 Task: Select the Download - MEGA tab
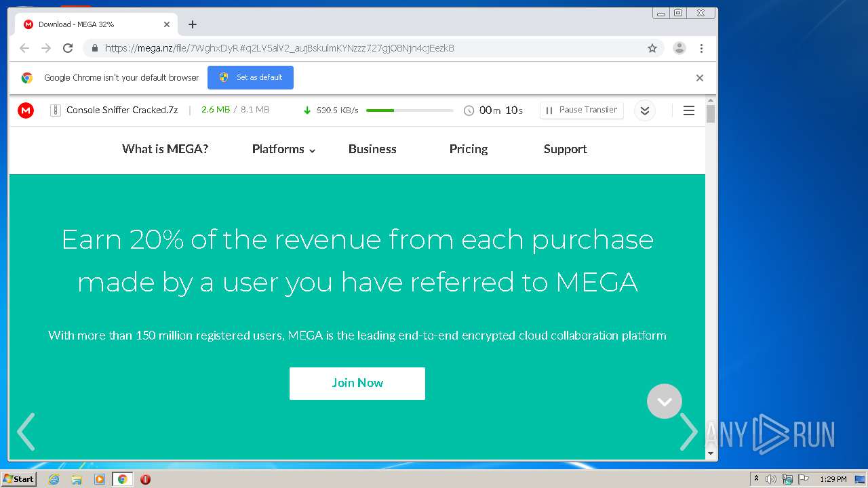coord(95,24)
